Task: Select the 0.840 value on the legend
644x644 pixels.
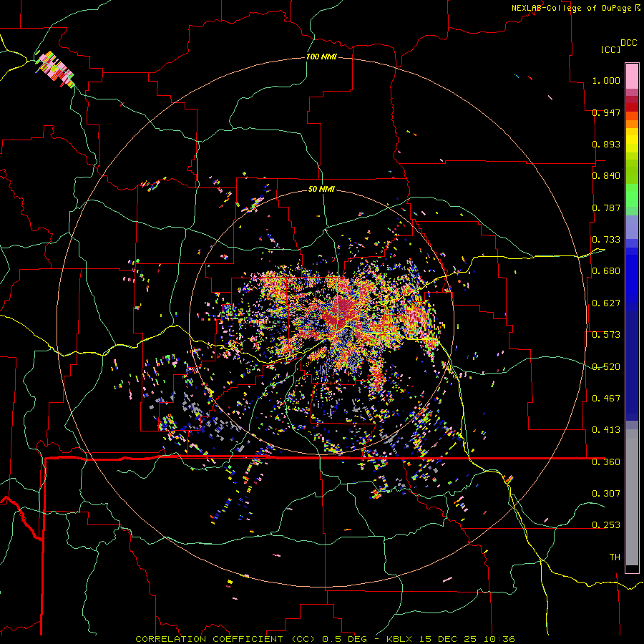Action: pyautogui.click(x=606, y=176)
